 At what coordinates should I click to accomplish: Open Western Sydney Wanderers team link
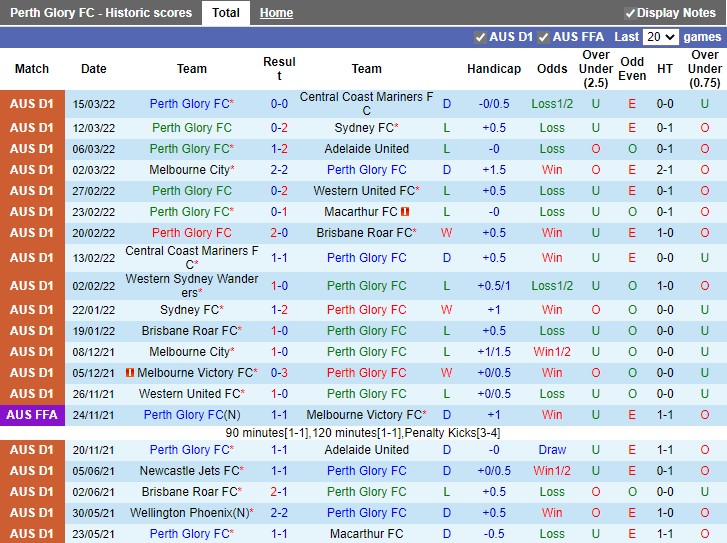pyautogui.click(x=192, y=286)
